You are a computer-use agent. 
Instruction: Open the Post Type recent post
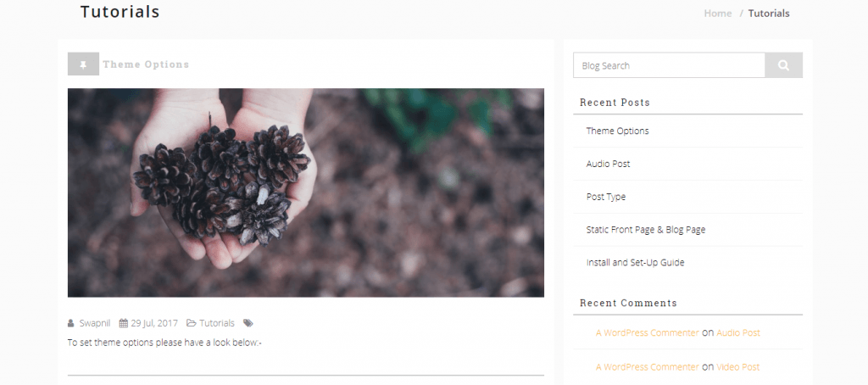(x=605, y=197)
